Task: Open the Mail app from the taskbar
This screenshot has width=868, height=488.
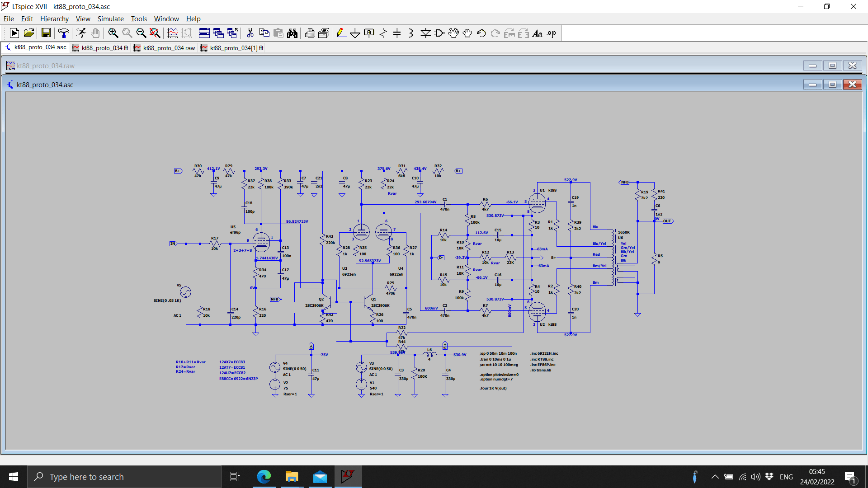Action: pos(320,477)
